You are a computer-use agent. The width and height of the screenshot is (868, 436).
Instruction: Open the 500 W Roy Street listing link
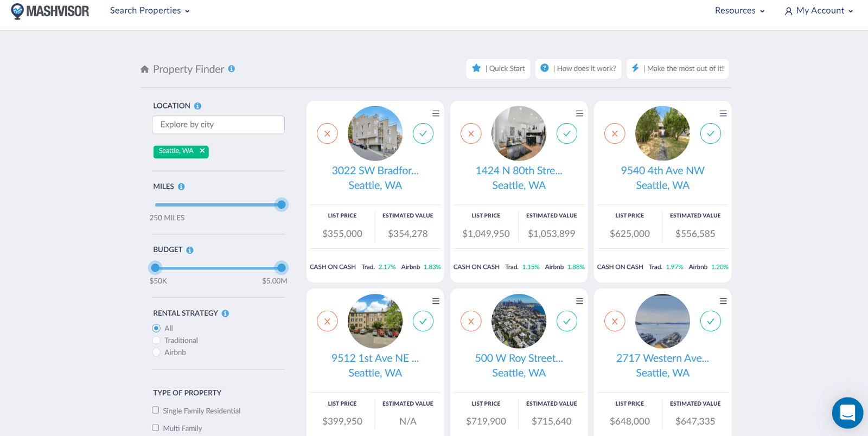point(519,358)
